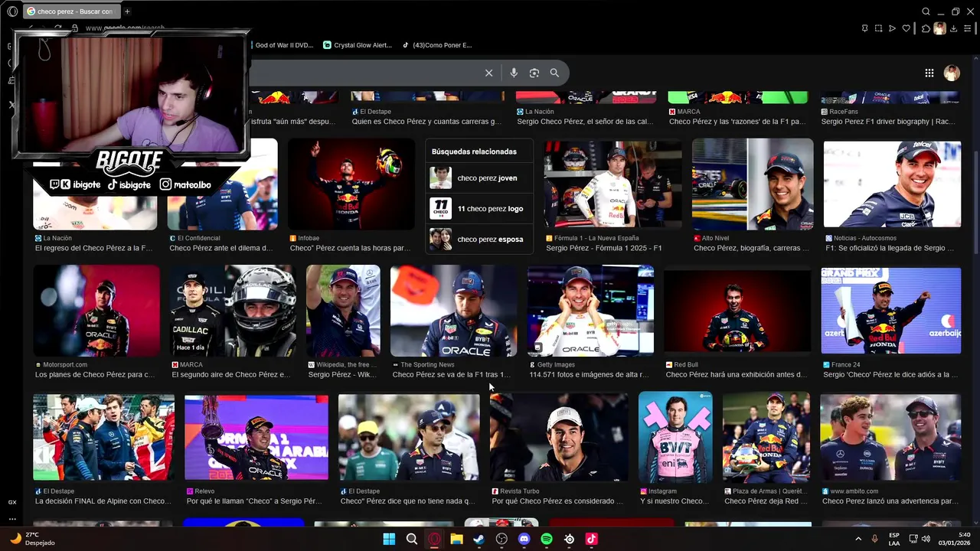Open the Como Poner E... TikTok bookmark
The width and height of the screenshot is (980, 551).
tap(438, 45)
